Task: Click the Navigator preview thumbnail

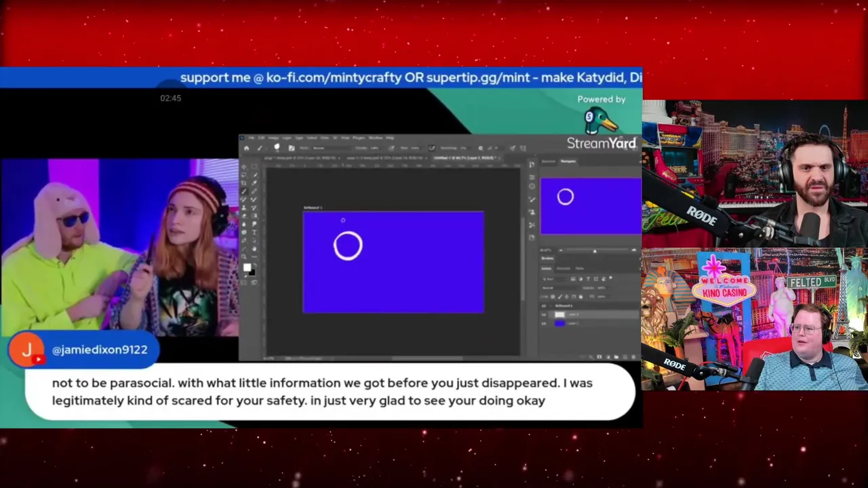Action: (591, 206)
